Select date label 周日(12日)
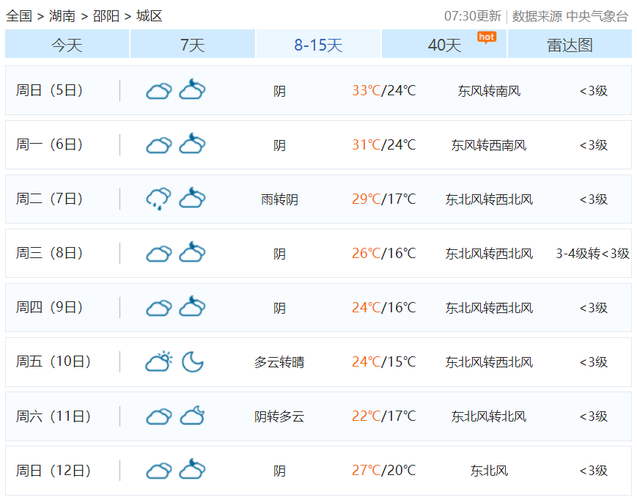Screen dimensions: 637x500 53,471
